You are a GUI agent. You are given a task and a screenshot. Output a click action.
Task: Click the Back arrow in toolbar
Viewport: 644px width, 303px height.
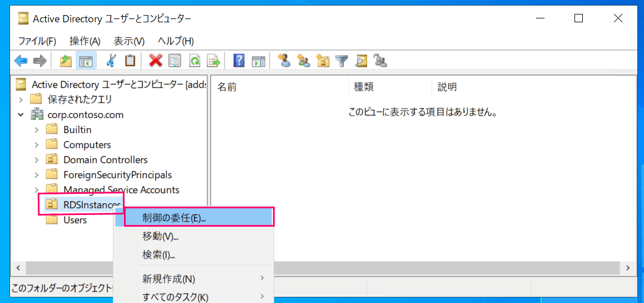click(21, 61)
